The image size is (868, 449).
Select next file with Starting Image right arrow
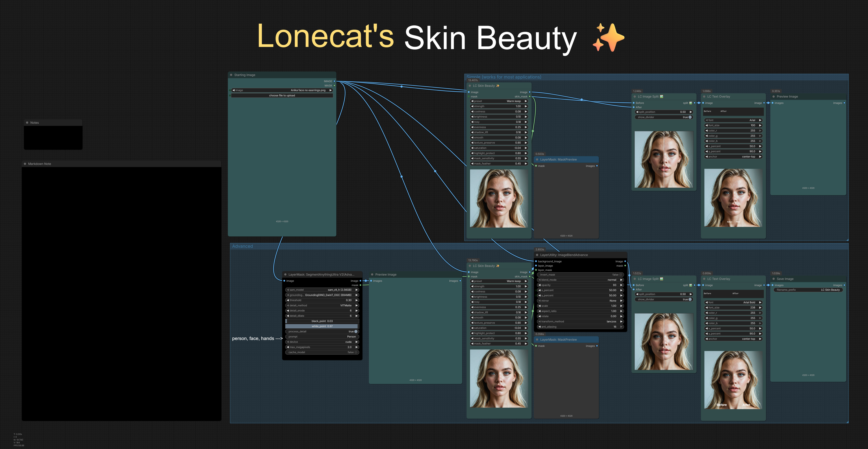(330, 90)
